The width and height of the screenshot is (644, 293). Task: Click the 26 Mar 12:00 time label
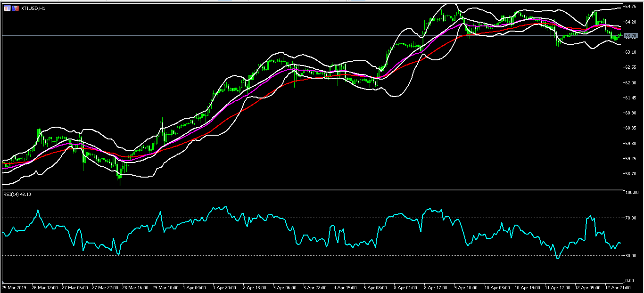[44, 287]
